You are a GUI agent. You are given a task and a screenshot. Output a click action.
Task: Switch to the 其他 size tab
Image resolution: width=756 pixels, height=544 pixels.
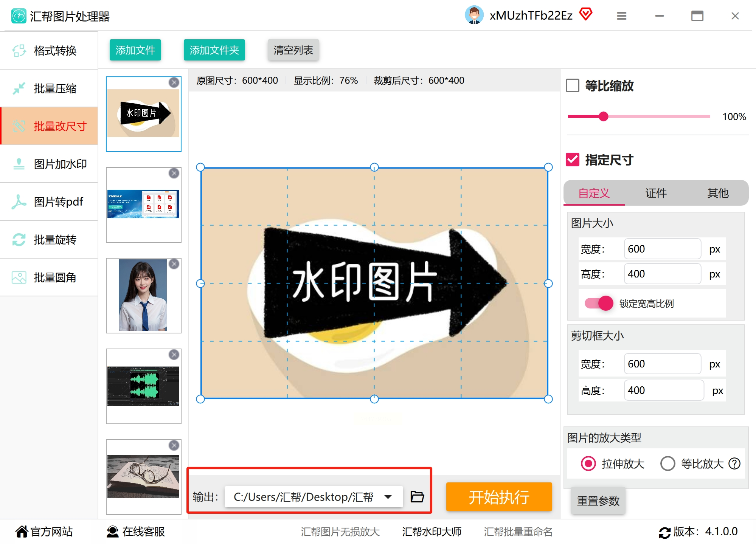tap(717, 193)
